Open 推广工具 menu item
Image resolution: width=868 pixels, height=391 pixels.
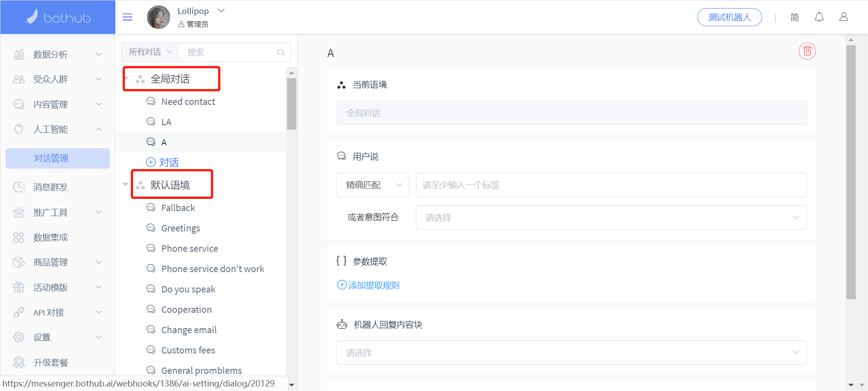click(57, 212)
